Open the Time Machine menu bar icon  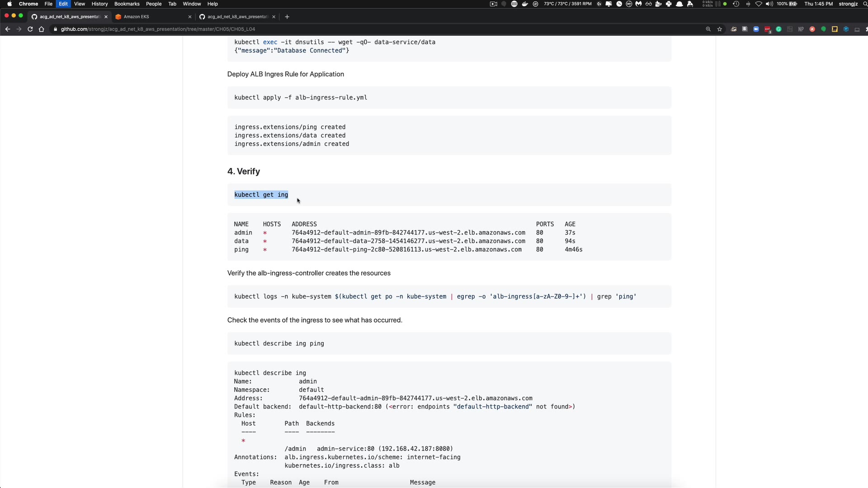pos(736,4)
